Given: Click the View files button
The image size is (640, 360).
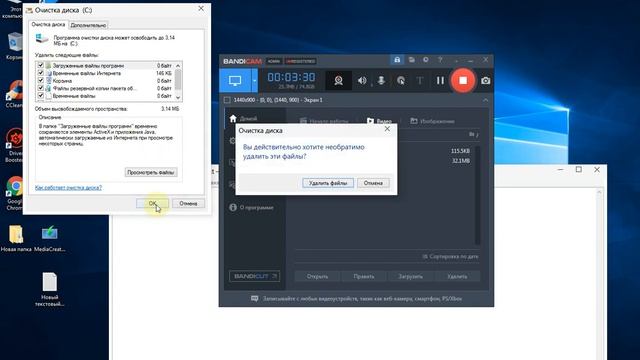Looking at the screenshot, I should (151, 172).
